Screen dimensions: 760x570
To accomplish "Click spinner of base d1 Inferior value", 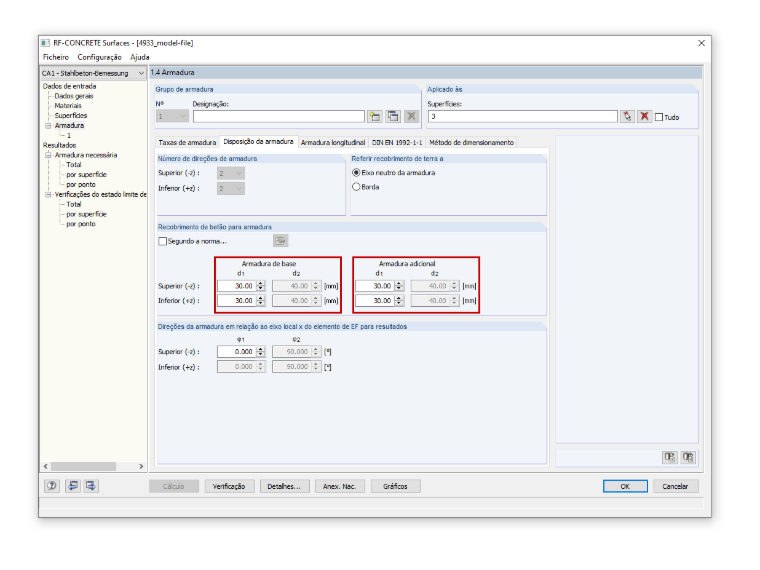I will pos(261,301).
